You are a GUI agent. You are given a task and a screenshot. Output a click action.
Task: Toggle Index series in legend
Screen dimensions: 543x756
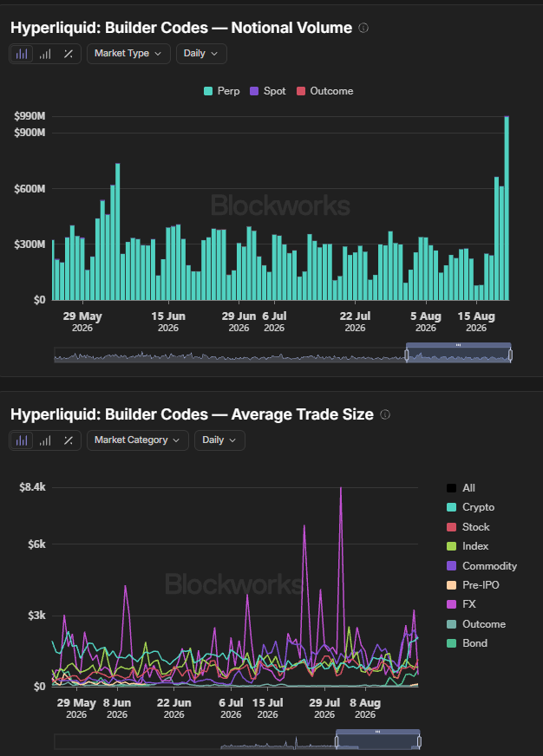[468, 546]
